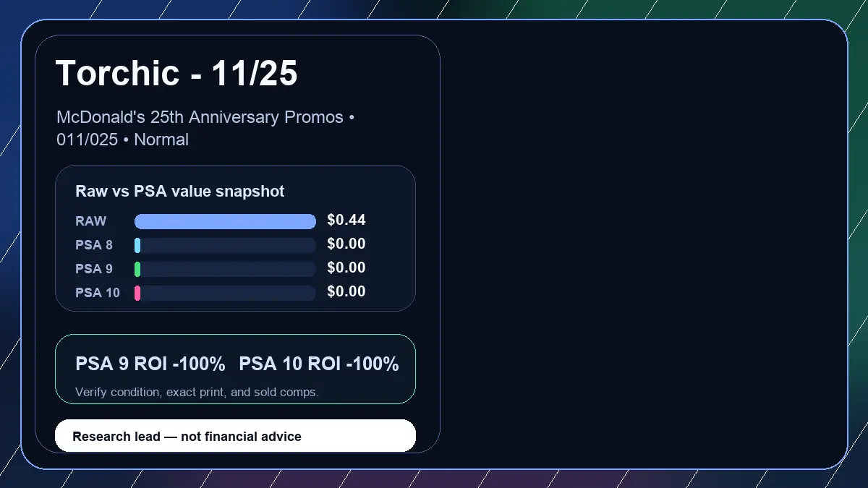Select the PSA 10 row label

coord(98,293)
